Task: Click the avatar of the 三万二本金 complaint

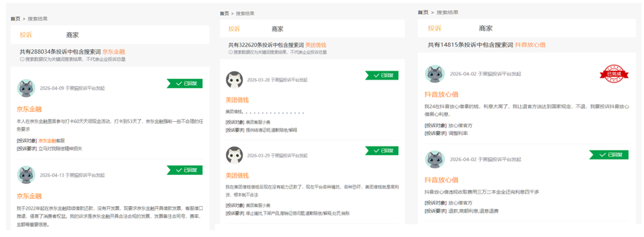Action: [434, 159]
